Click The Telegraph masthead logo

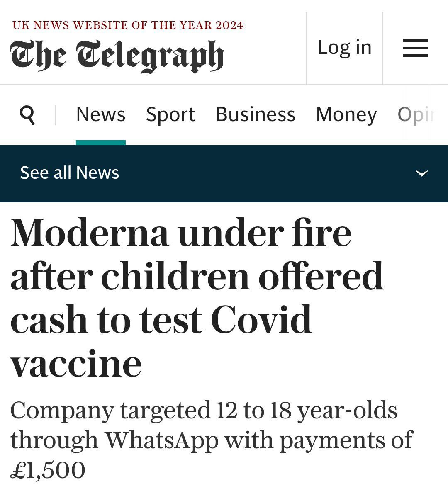click(117, 55)
